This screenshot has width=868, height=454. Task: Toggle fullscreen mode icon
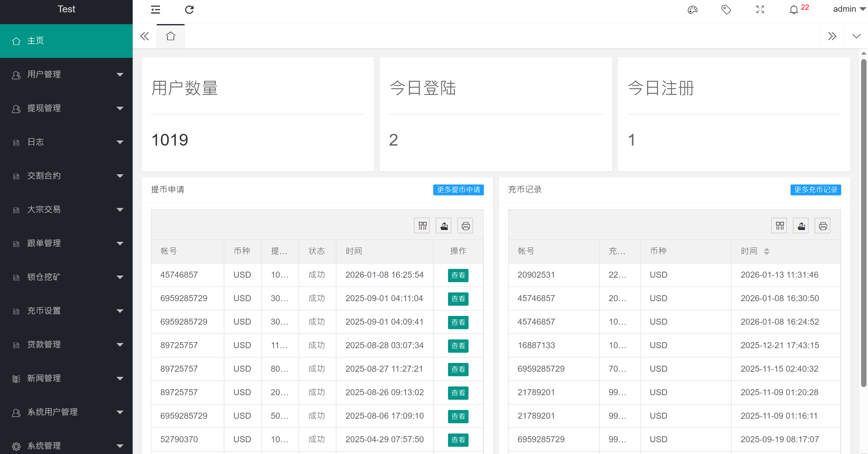point(760,9)
